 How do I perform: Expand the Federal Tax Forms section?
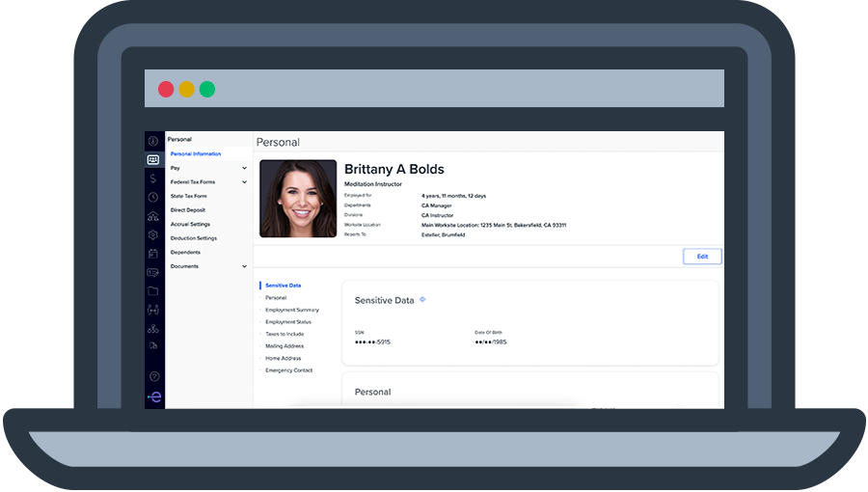click(244, 182)
